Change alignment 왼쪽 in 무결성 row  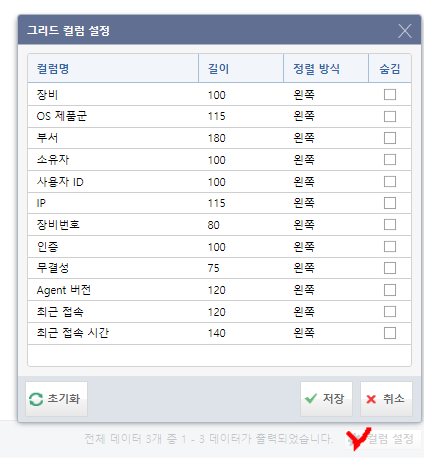pyautogui.click(x=304, y=268)
